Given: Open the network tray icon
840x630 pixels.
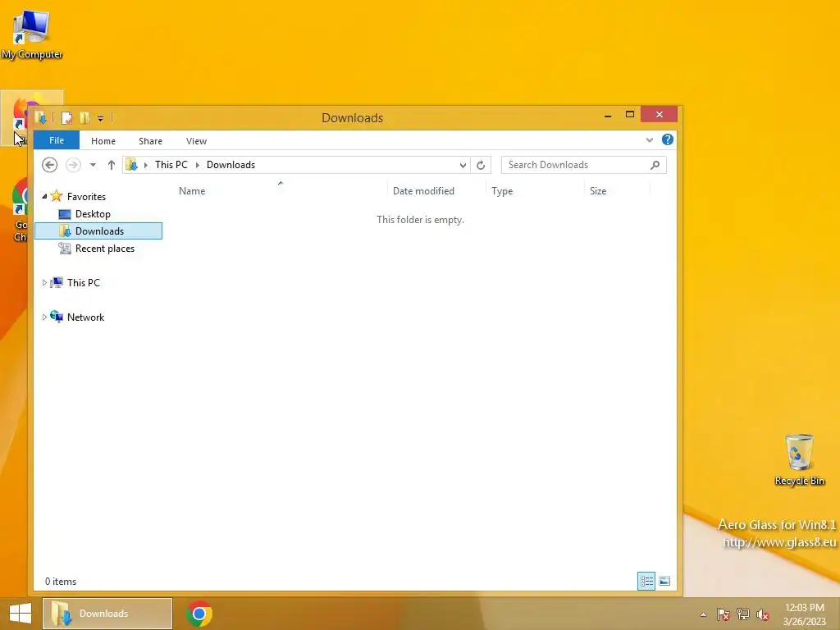Looking at the screenshot, I should (743, 614).
